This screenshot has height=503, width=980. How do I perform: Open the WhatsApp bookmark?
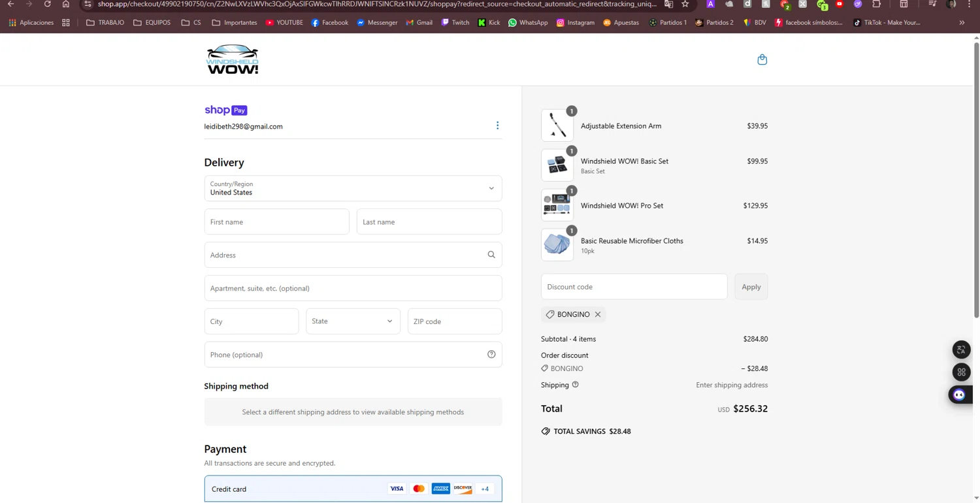528,22
